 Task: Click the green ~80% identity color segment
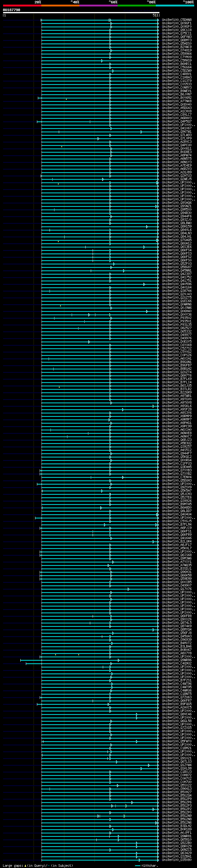pos(137,6)
